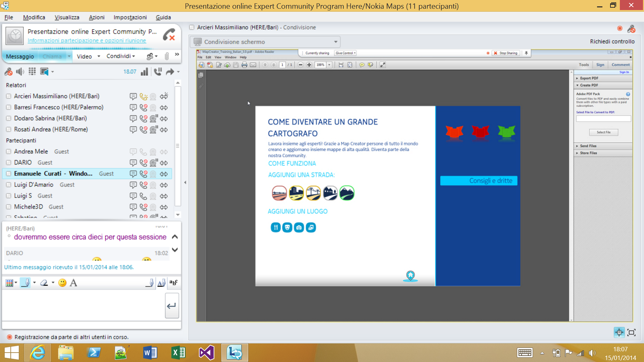Open the Modifica menu
Screen dimensions: 644x362
[34, 17]
